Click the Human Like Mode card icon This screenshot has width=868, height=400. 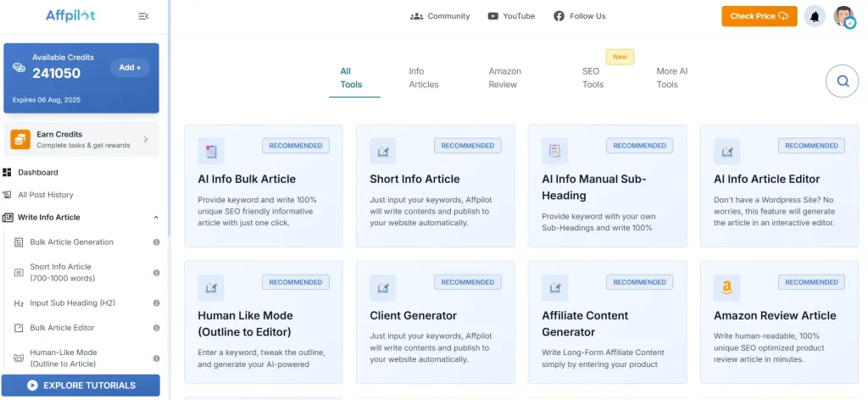point(211,287)
